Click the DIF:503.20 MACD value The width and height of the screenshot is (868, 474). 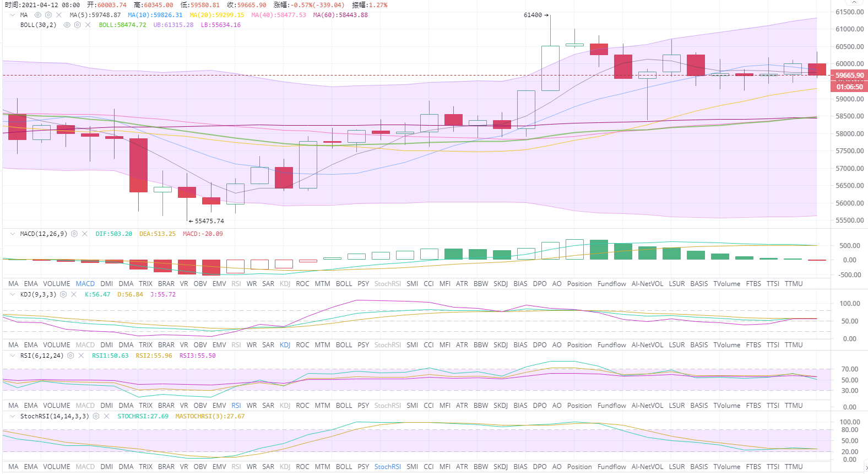[114, 234]
